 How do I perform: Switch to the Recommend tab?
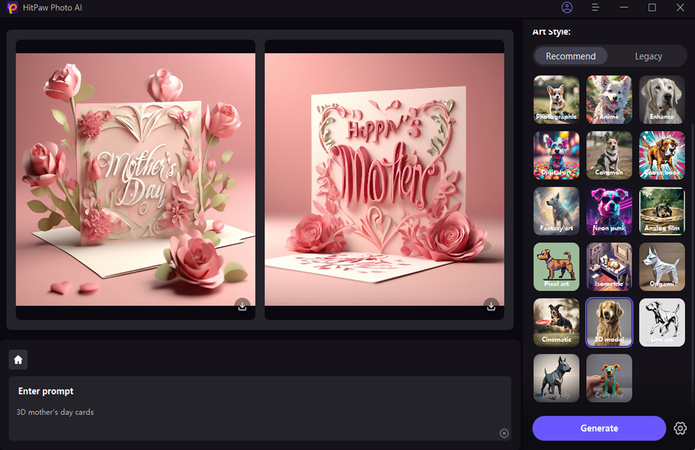570,56
